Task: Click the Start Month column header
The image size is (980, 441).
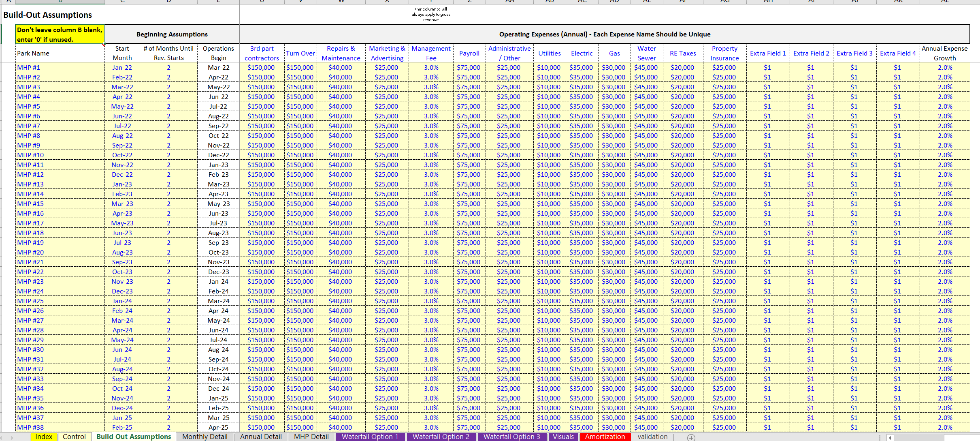Action: [122, 53]
